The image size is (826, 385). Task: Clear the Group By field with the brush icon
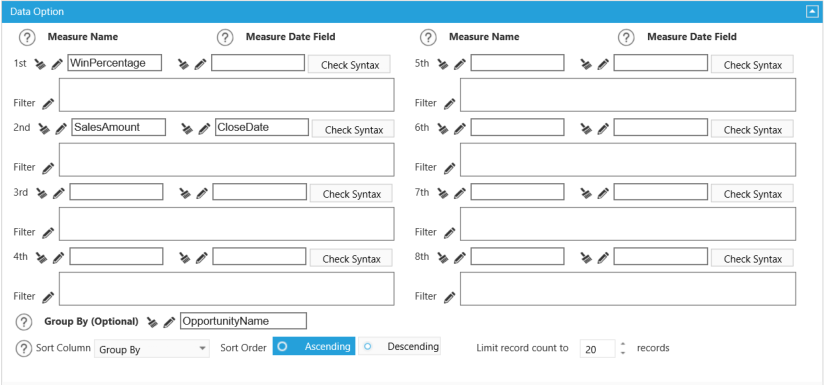click(x=152, y=322)
